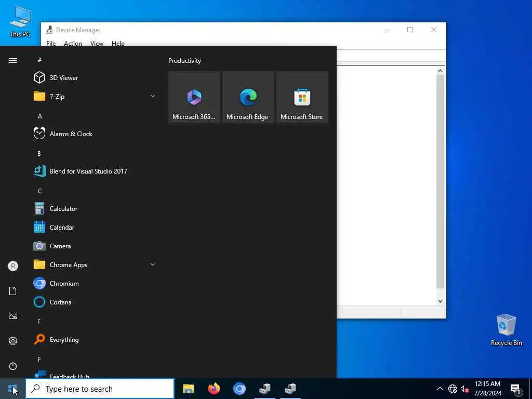Screen dimensions: 532x399
Task: Open the Microsoft Store tile
Action: [x=302, y=97]
